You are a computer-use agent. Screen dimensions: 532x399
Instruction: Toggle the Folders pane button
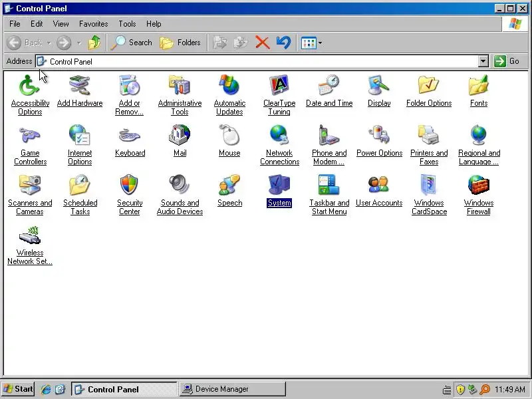[180, 43]
